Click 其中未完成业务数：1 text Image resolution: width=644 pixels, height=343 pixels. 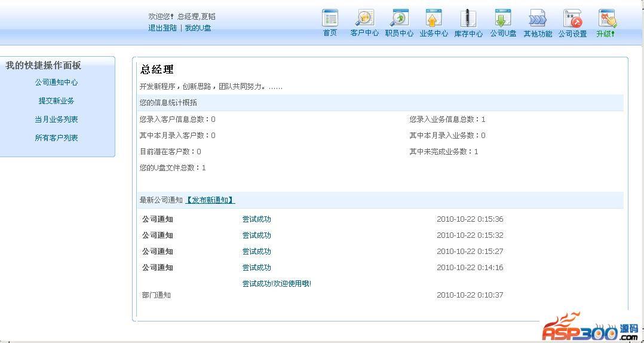444,151
